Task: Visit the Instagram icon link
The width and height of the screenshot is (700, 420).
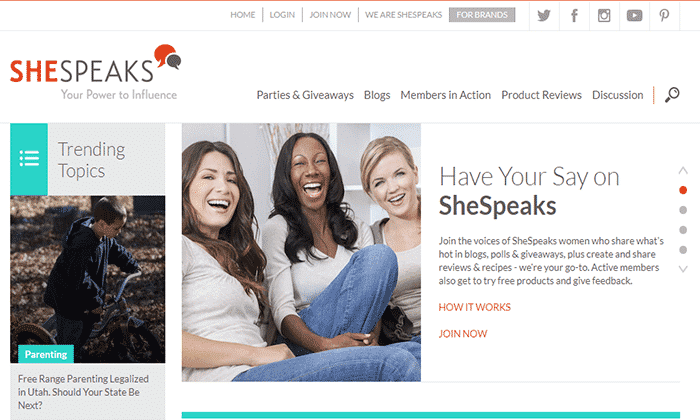Action: 604,16
